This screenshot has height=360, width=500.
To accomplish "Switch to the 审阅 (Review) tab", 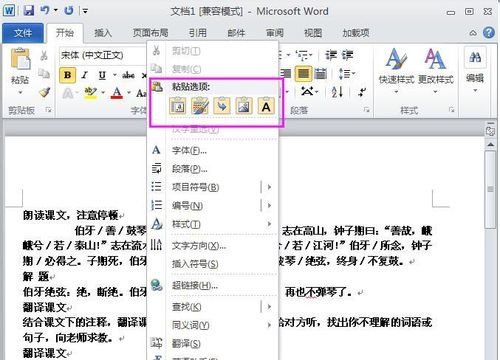I will pos(275,33).
